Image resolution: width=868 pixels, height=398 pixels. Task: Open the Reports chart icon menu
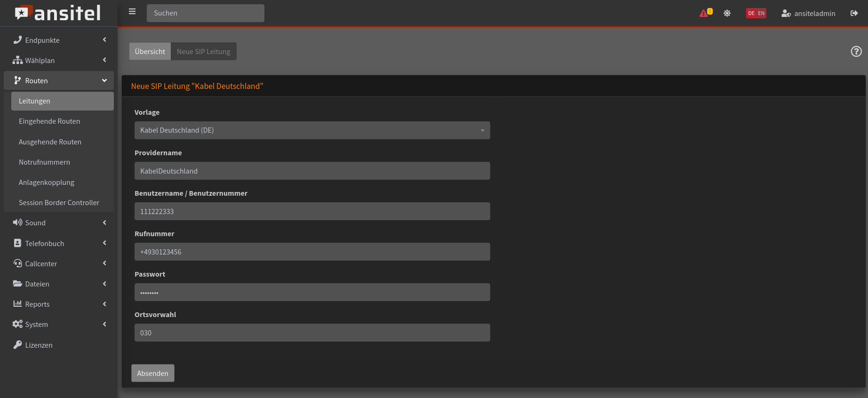point(17,304)
